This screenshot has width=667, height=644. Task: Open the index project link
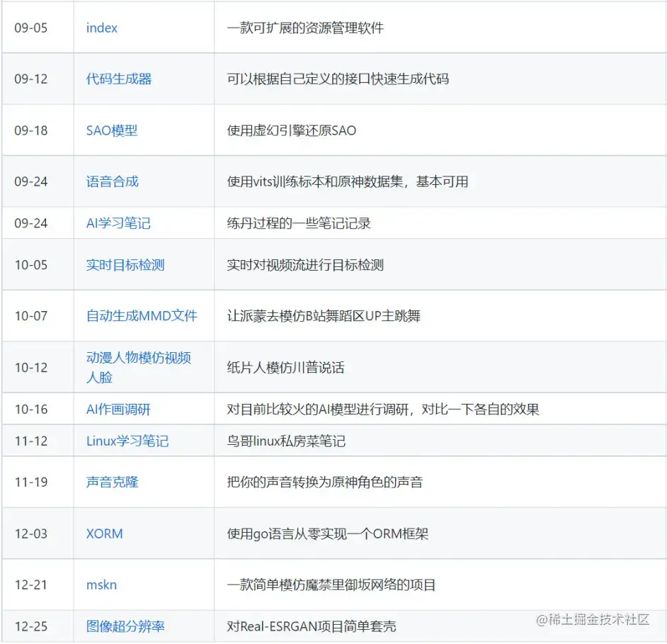[101, 28]
